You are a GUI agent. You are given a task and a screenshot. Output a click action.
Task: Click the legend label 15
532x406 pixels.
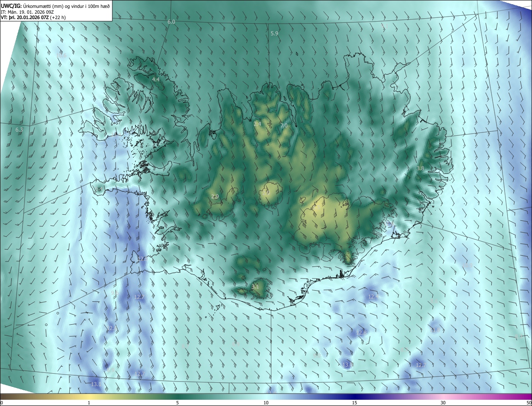click(x=355, y=403)
